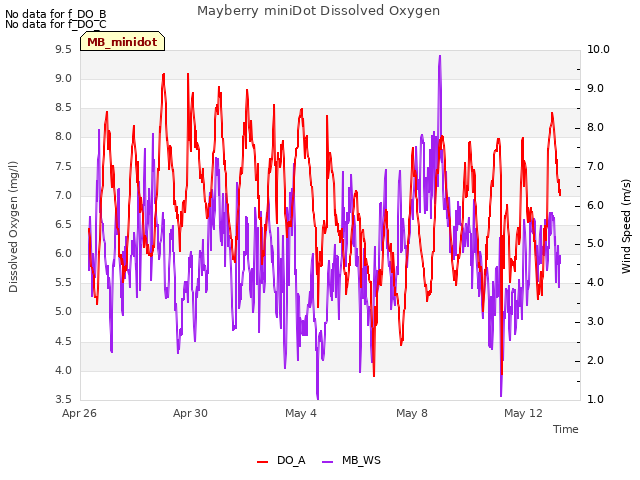640x480 pixels.
Task: Click the 5.5 left axis value
Action: (63, 283)
